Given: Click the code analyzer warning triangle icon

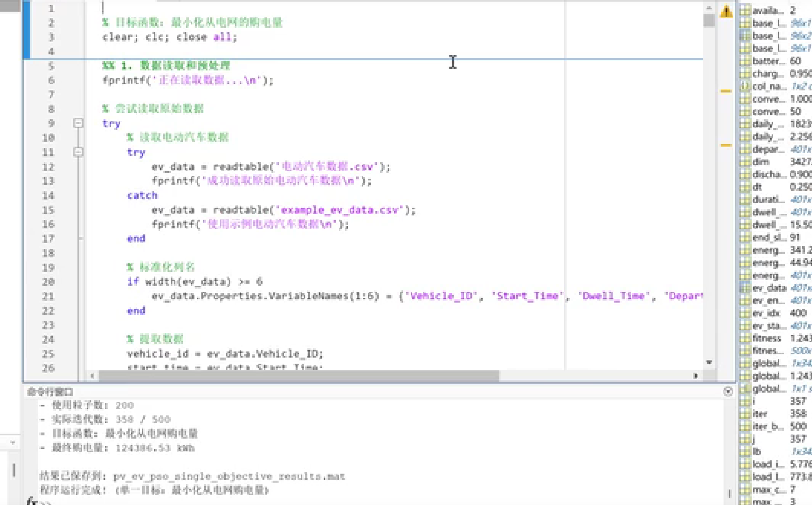Looking at the screenshot, I should point(726,11).
